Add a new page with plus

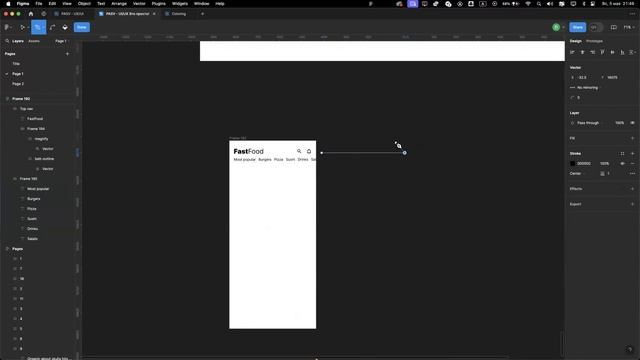coord(67,54)
